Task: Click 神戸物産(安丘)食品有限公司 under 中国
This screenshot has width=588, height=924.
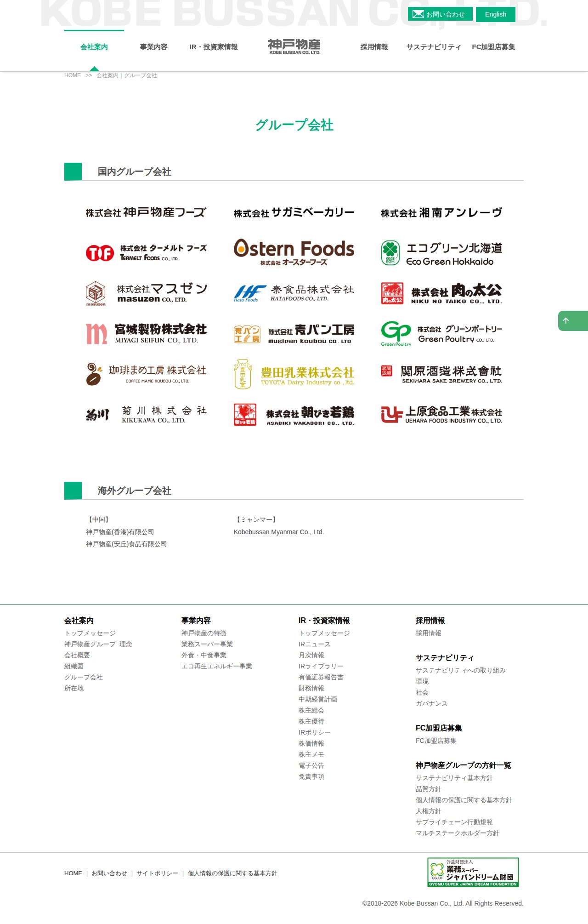Action: click(x=126, y=544)
